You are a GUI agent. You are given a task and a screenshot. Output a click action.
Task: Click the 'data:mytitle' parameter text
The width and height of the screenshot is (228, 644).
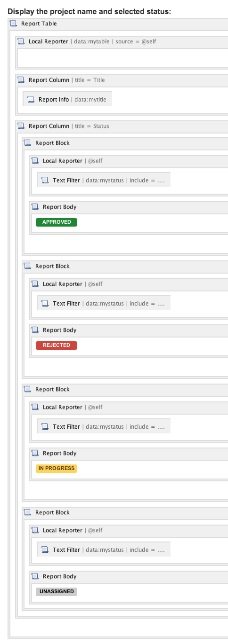pos(90,100)
